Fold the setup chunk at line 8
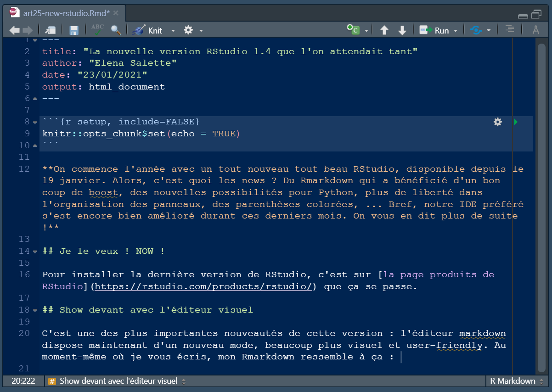This screenshot has width=552, height=392. click(35, 122)
